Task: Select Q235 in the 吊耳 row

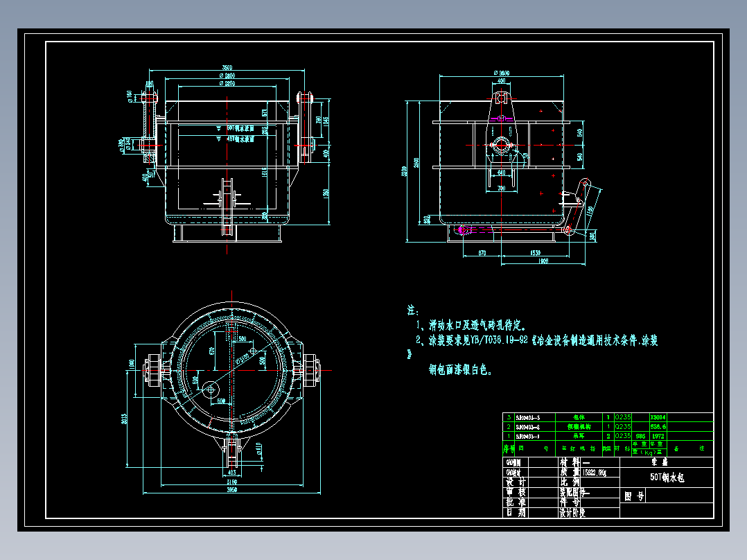Action: [623, 436]
